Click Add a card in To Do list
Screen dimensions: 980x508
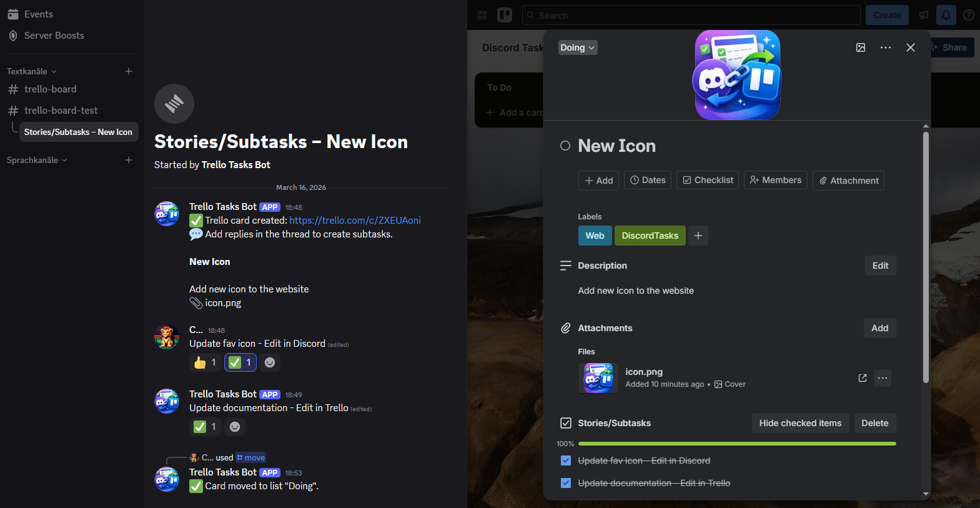[x=515, y=112]
